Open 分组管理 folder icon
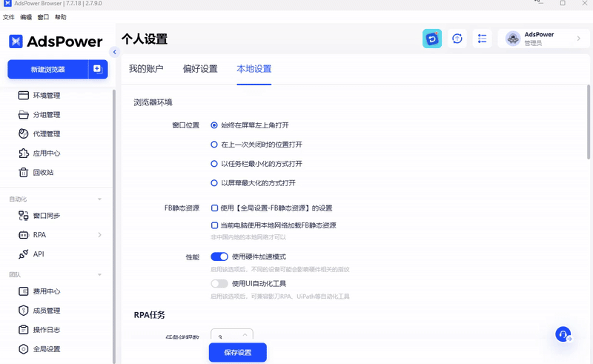The height and width of the screenshot is (364, 593). point(24,115)
